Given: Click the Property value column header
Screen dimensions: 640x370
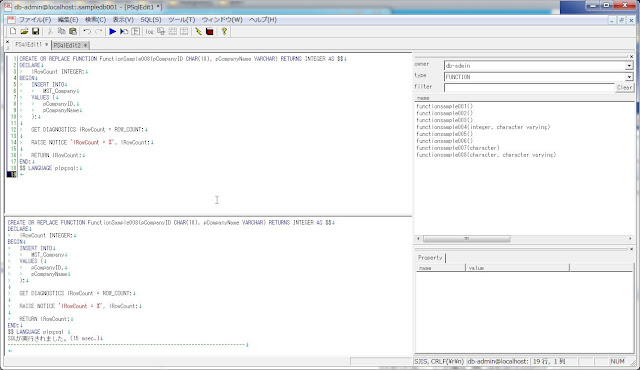Looking at the screenshot, I should (517, 268).
